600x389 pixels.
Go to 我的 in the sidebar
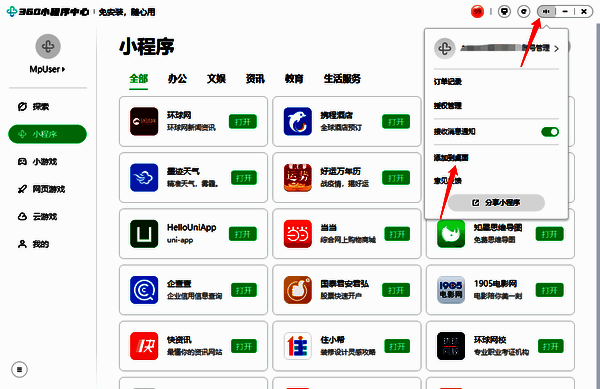pos(34,244)
